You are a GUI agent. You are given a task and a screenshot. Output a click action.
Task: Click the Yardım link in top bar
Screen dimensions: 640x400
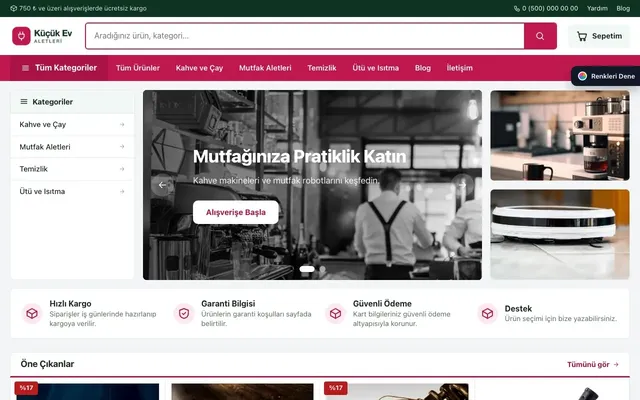(597, 8)
